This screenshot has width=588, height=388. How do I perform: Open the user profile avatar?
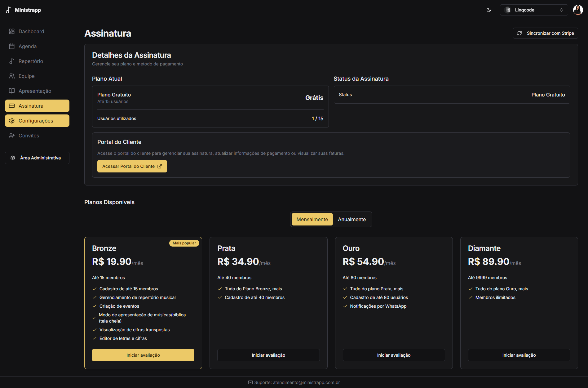(578, 10)
